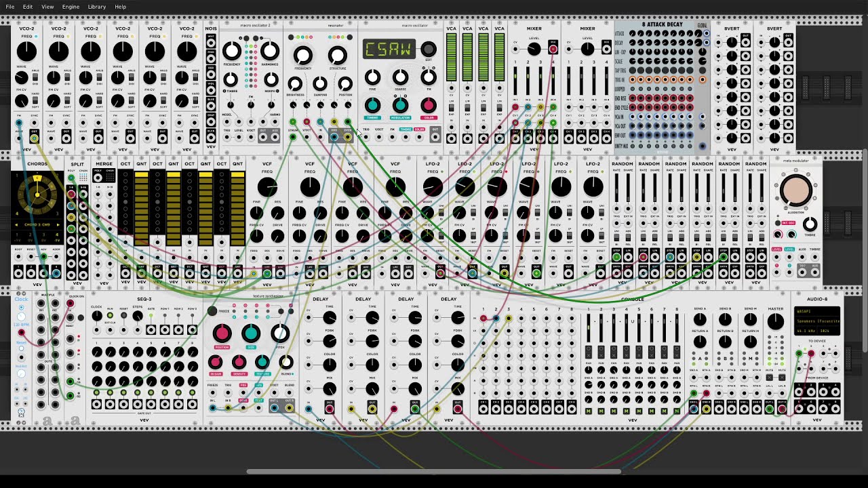868x488 pixels.
Task: Click the SEQ-3 CLOCK knob
Action: tap(97, 316)
